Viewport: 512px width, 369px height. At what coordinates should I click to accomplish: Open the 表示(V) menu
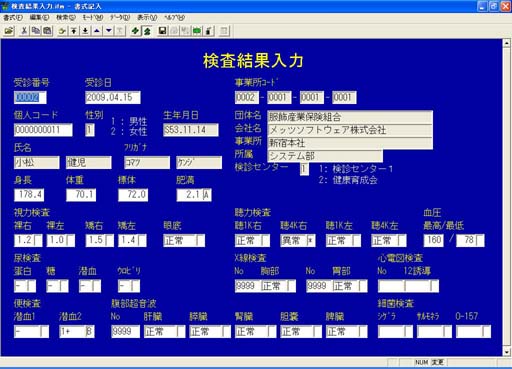point(147,18)
